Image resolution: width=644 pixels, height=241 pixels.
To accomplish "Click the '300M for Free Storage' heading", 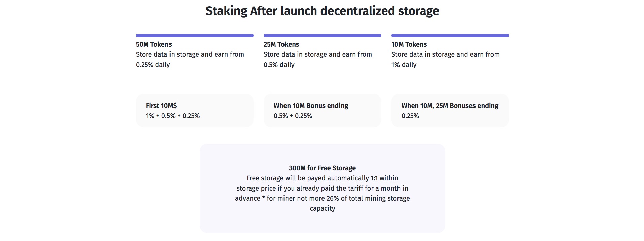I will pos(322,168).
